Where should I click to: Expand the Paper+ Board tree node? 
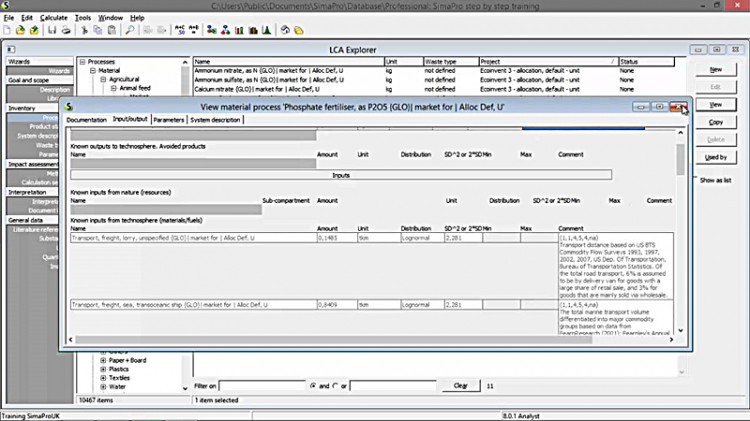pyautogui.click(x=103, y=360)
